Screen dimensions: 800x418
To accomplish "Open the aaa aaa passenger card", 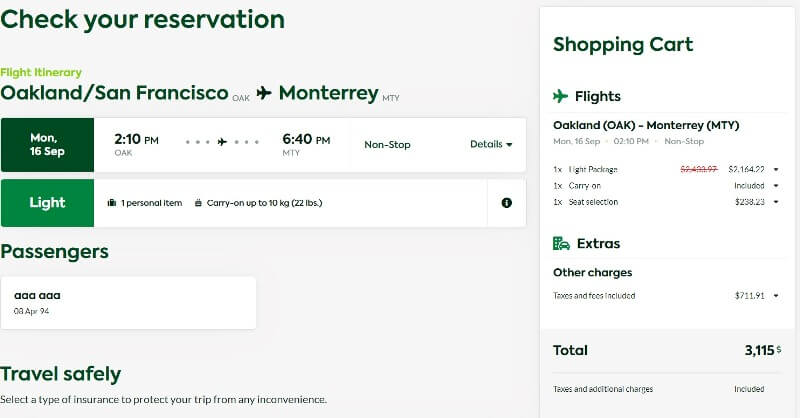I will [128, 303].
